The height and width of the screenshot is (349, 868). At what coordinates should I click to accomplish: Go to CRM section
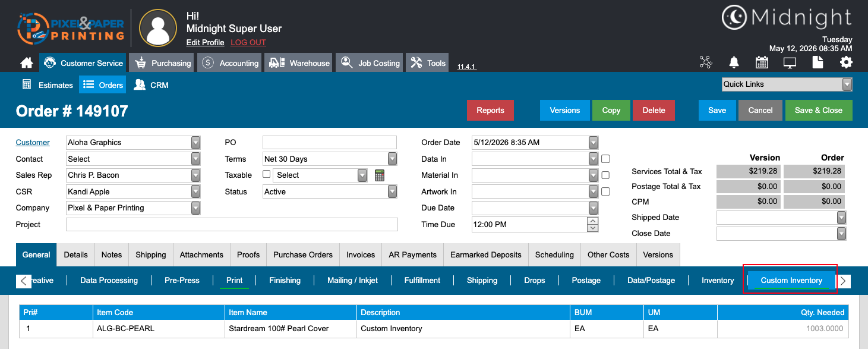point(151,85)
